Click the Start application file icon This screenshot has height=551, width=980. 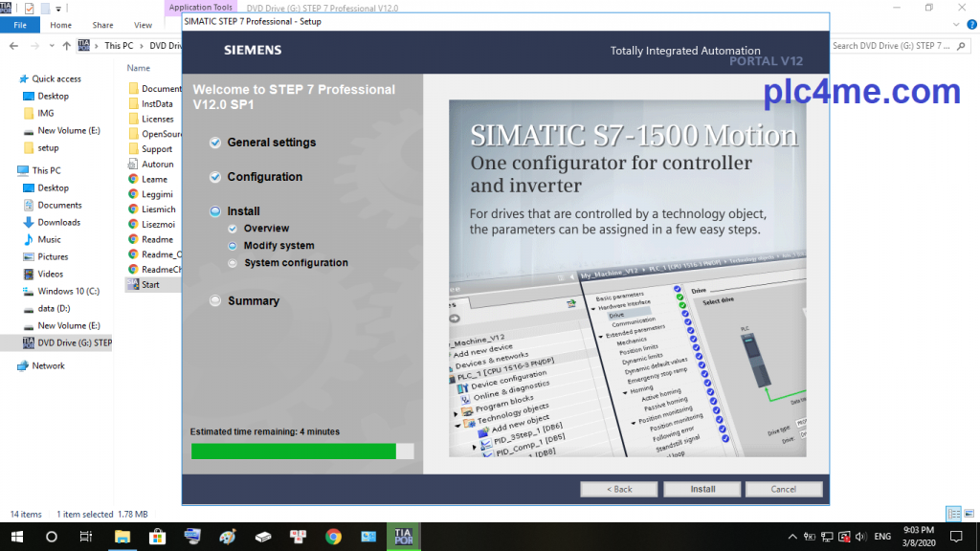point(133,285)
